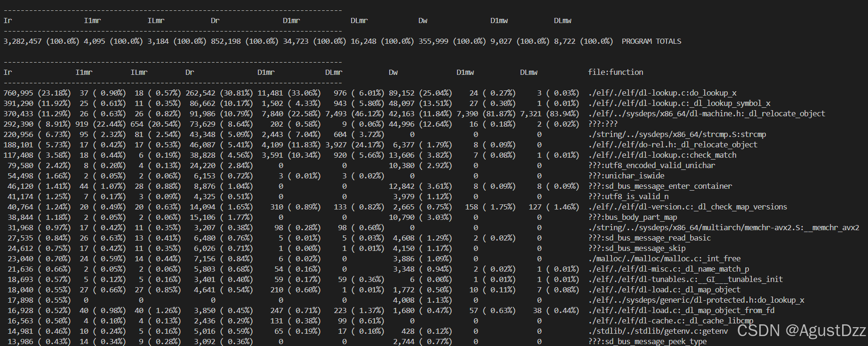Click the dl-machine.h _dl_relocate_object entry

(707, 114)
